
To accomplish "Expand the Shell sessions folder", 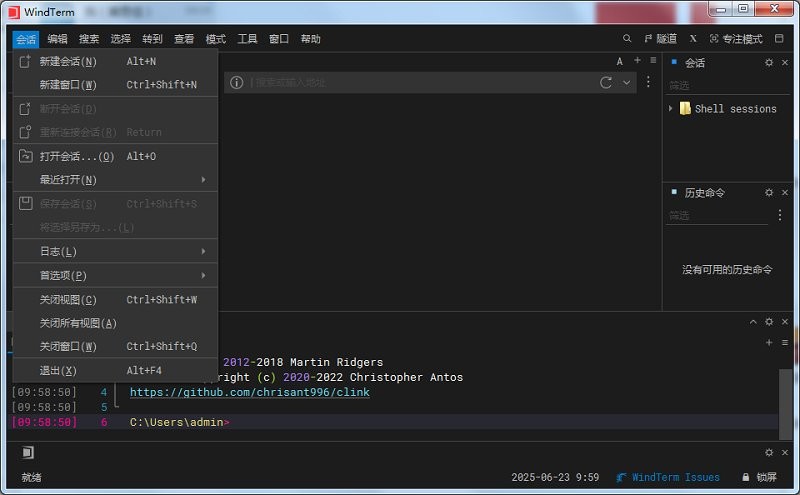I will coord(671,108).
